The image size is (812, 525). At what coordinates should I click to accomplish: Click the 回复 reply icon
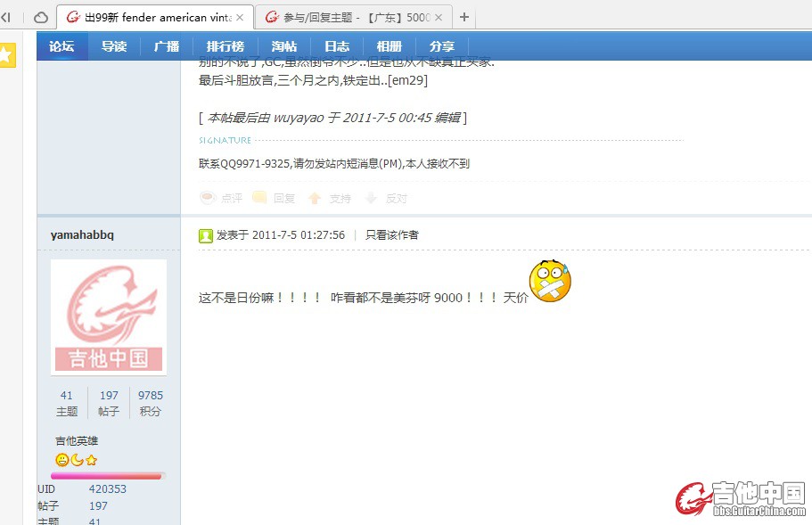tap(260, 198)
